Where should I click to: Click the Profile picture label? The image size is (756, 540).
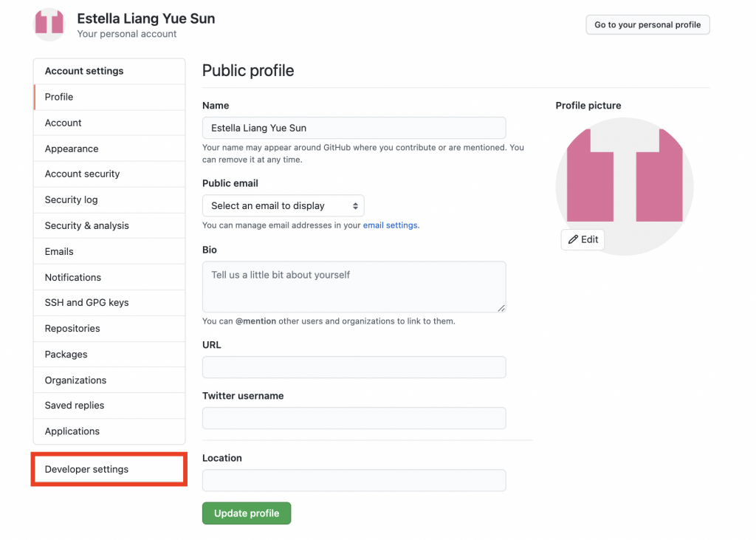[588, 106]
